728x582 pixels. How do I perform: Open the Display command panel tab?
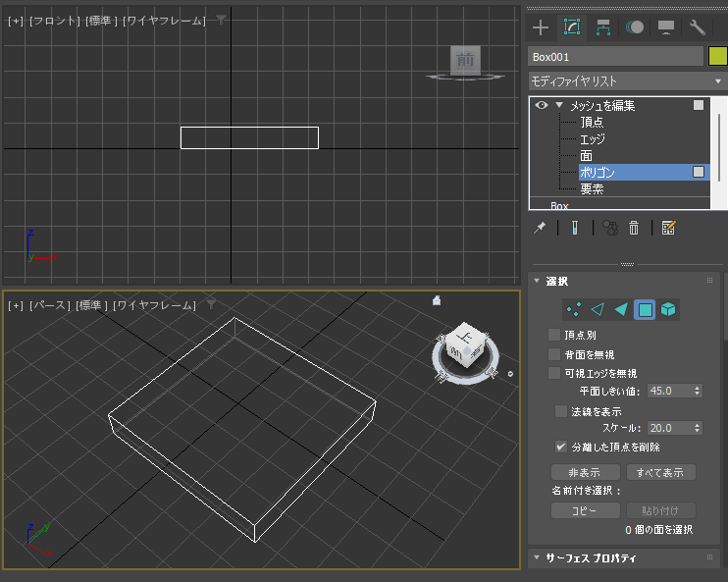[x=666, y=27]
